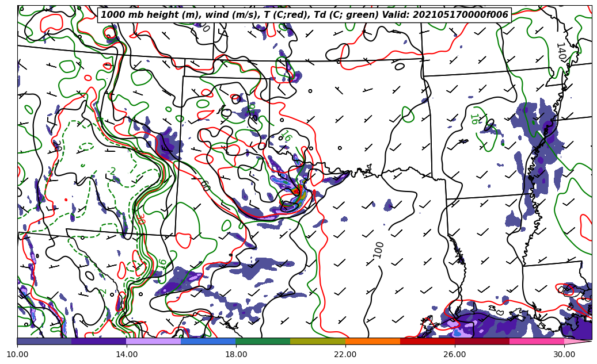Click the 22.00 colorbar tick label
Screen dimensions: 597x364
[345, 354]
